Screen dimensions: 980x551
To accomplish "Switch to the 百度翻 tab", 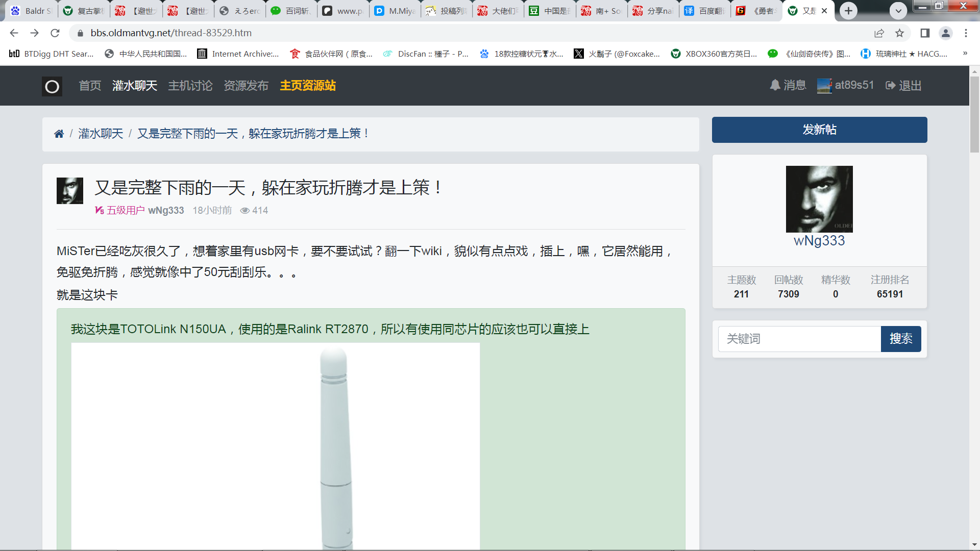I will (x=705, y=11).
